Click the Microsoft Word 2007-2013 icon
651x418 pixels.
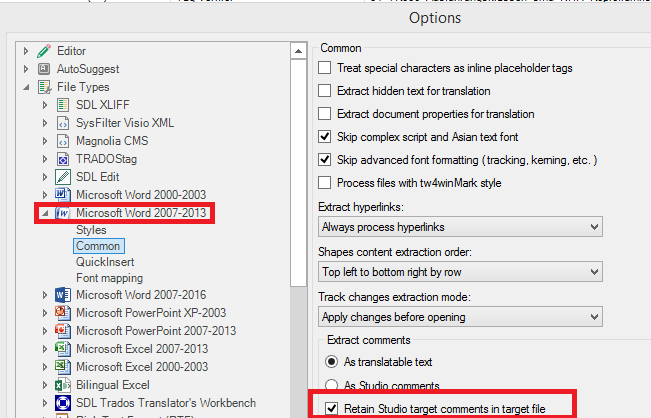pyautogui.click(x=63, y=213)
